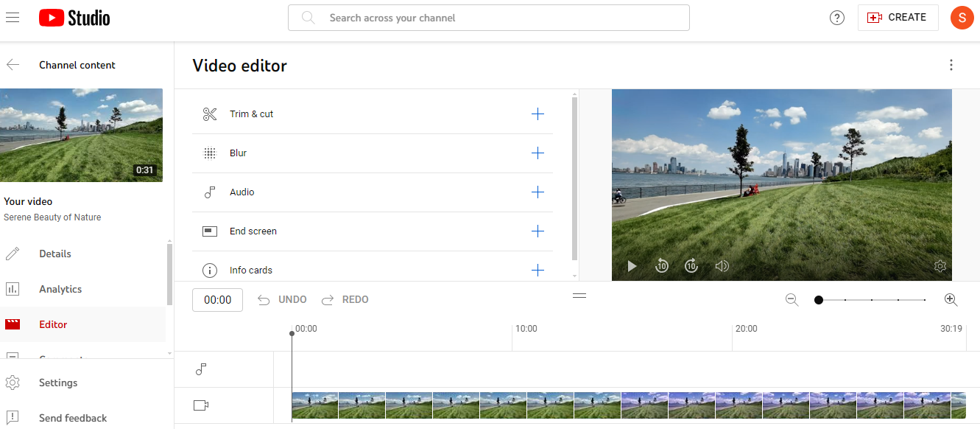Add a Blur using its plus icon

click(537, 153)
